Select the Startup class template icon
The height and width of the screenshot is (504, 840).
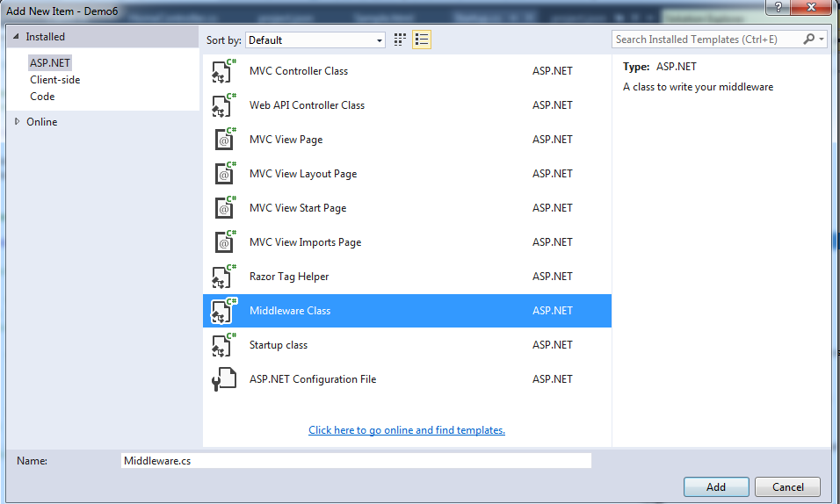[x=224, y=345]
